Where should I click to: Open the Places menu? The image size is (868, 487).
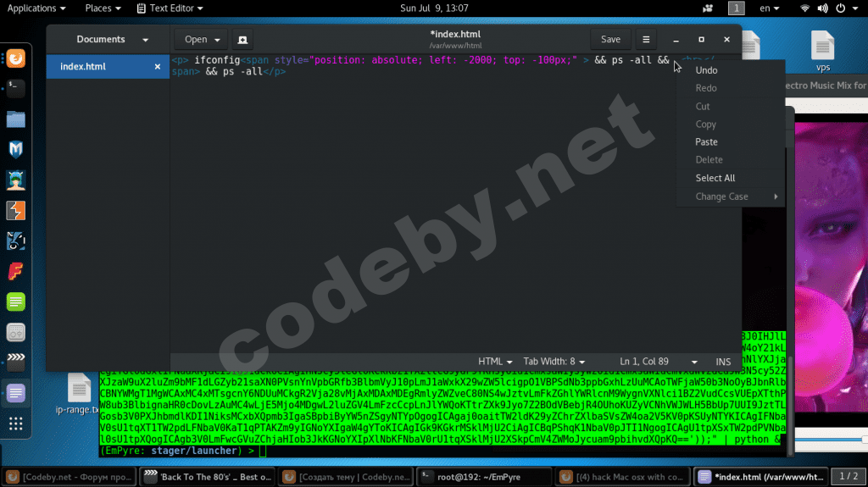click(103, 8)
